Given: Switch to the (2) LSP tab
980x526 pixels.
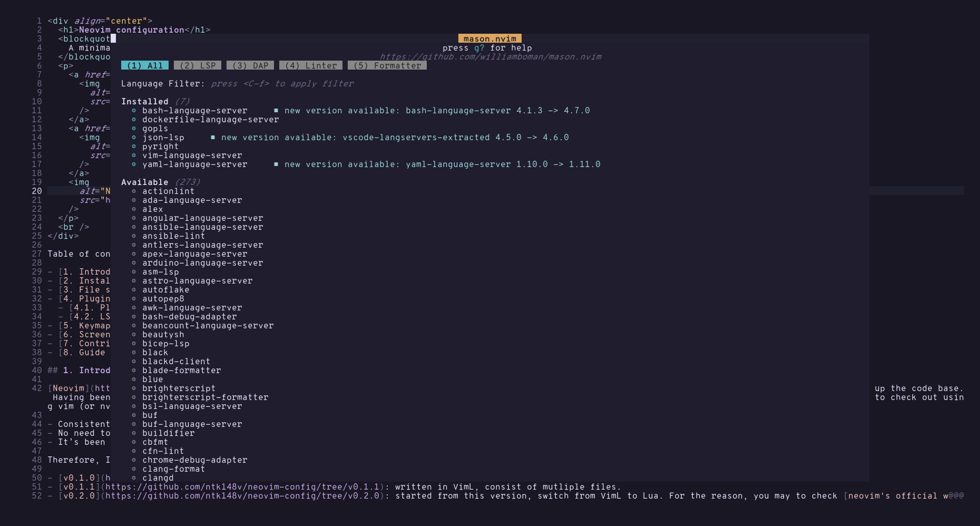Looking at the screenshot, I should click(198, 65).
